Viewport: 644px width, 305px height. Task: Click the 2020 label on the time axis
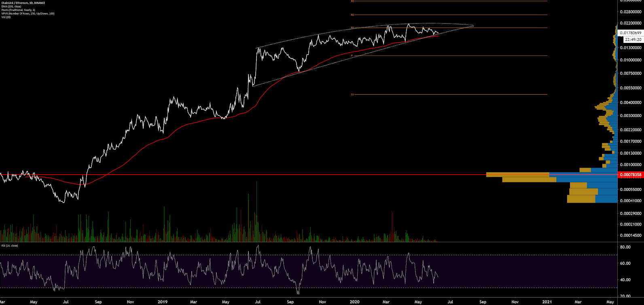point(354,302)
